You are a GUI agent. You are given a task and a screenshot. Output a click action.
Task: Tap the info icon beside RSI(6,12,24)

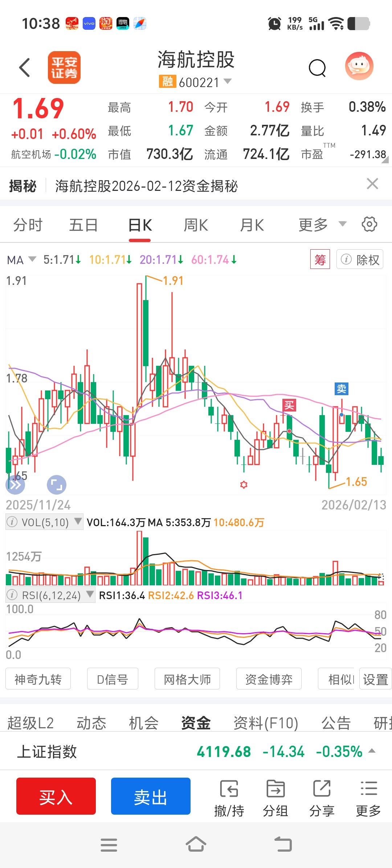tap(12, 595)
